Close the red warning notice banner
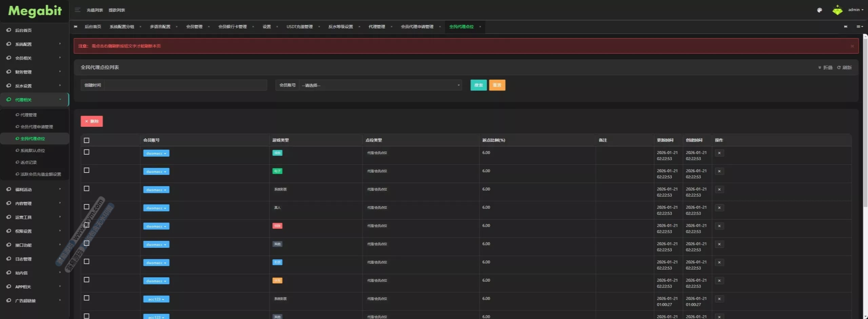This screenshot has width=868, height=319. click(852, 46)
